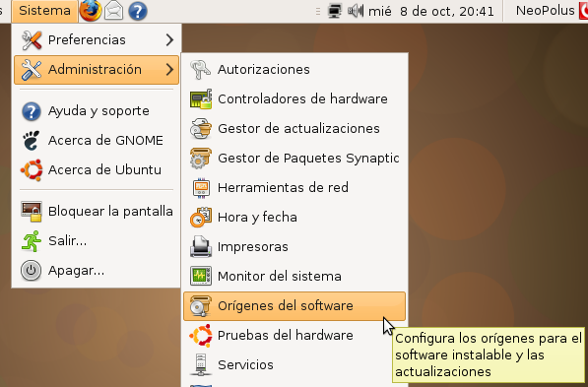Screen dimensions: 588x387
Task: Open the volume speaker control
Action: tap(356, 11)
